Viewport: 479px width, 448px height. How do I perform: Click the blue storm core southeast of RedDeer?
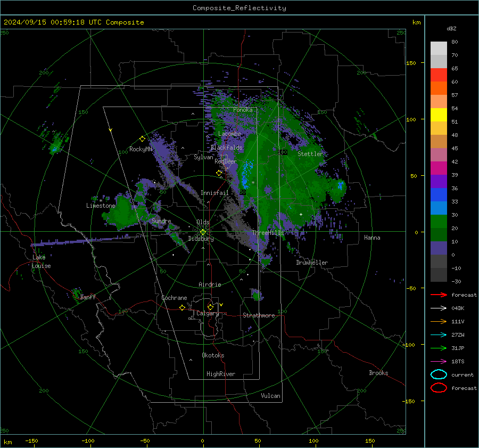coord(246,175)
